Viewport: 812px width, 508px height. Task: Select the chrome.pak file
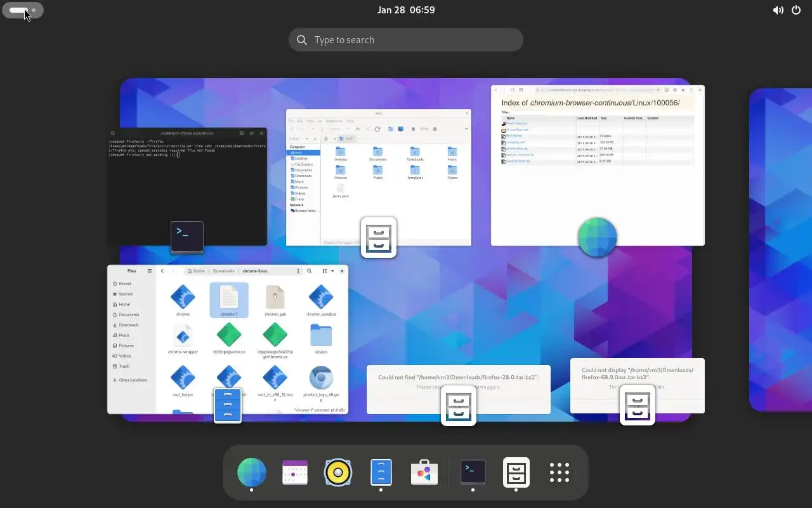[x=275, y=300]
